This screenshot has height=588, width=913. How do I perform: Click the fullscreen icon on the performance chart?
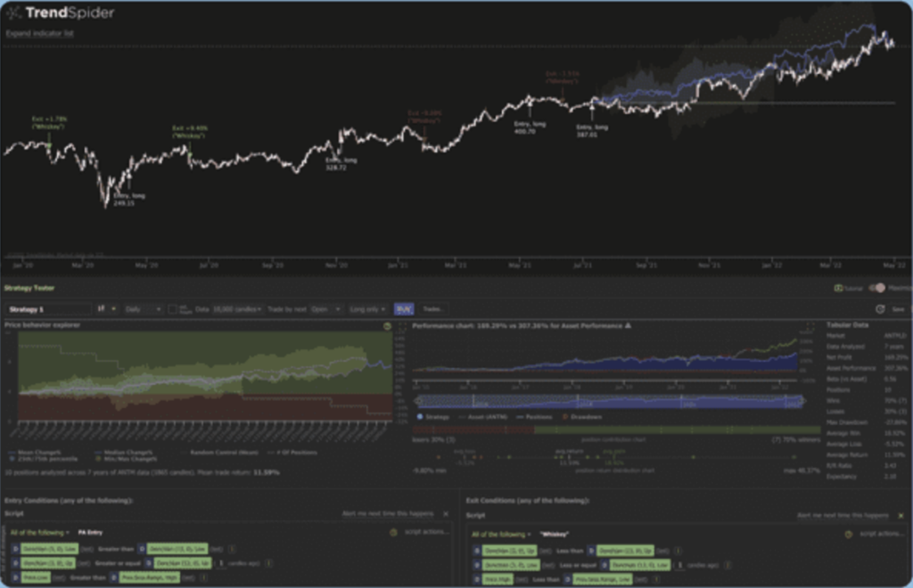coord(810,326)
